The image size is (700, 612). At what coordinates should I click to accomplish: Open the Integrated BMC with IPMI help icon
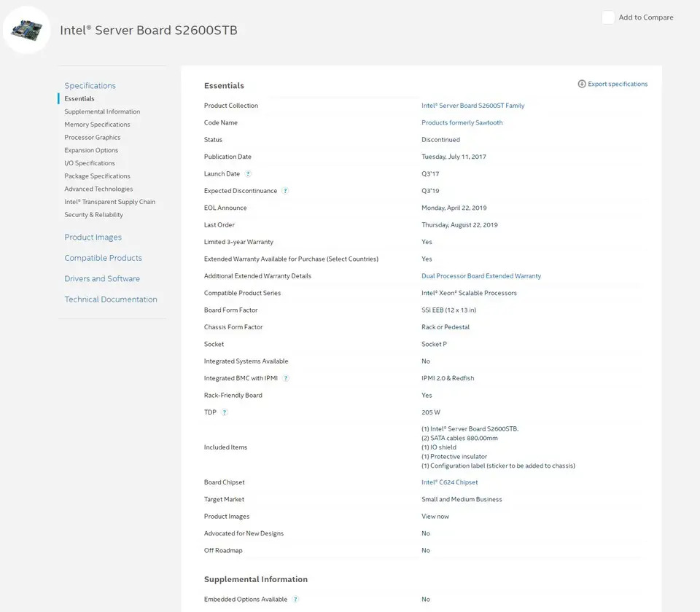click(x=286, y=378)
